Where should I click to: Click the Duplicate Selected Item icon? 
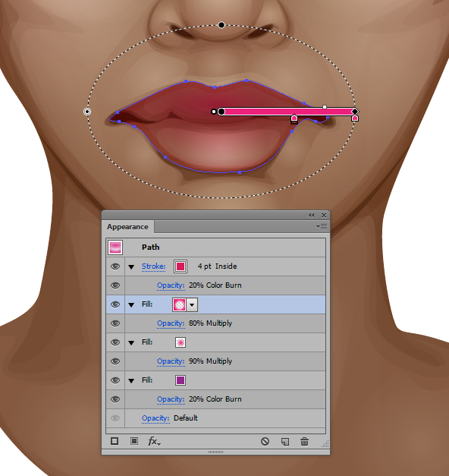[x=285, y=441]
